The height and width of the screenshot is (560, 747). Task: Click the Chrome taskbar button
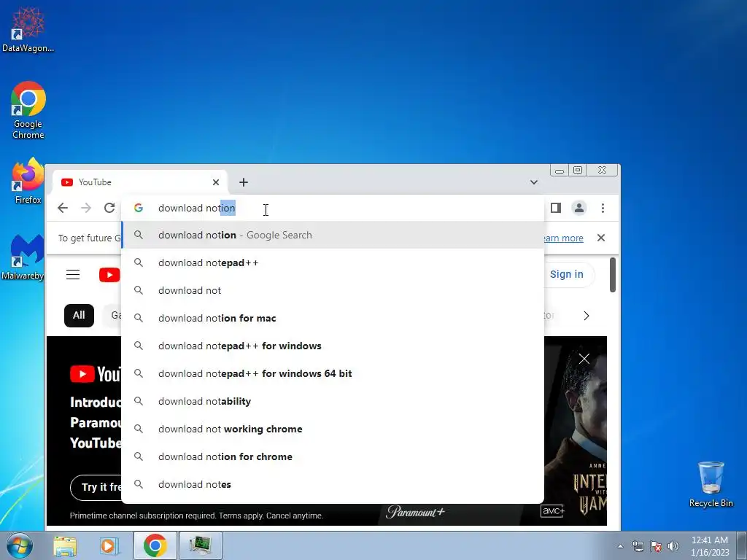coord(155,545)
